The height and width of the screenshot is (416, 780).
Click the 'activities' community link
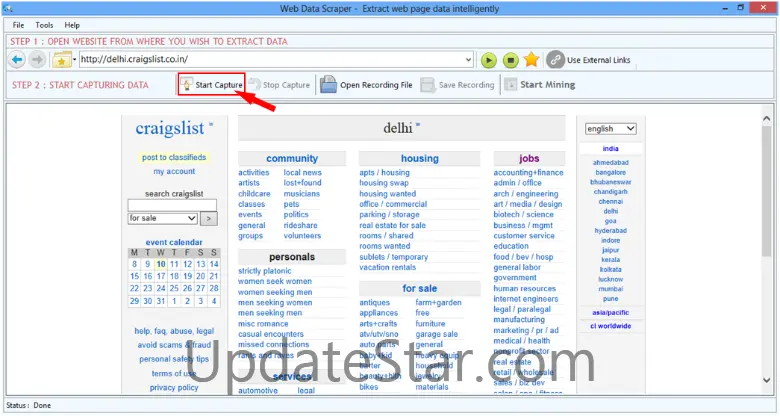pyautogui.click(x=254, y=173)
